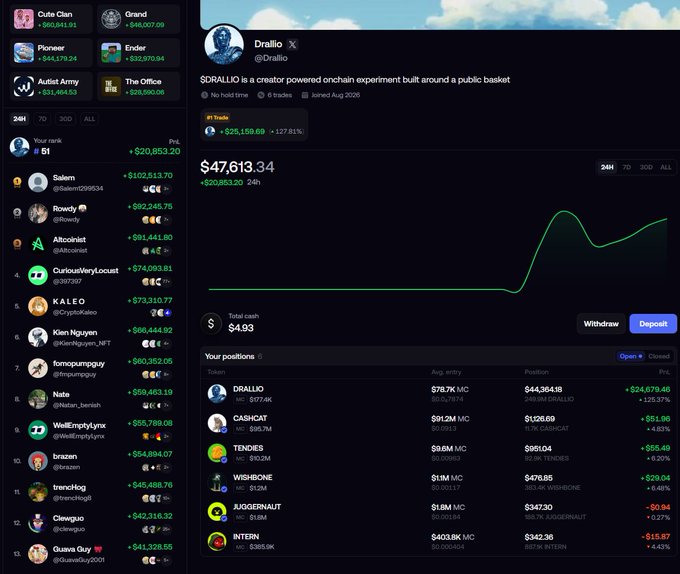Open the @Drallio handle link
The height and width of the screenshot is (574, 680).
pos(271,58)
